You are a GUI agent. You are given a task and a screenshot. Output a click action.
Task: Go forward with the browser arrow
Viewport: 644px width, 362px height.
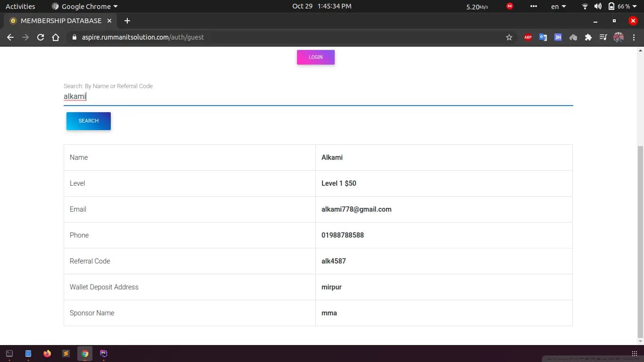tap(25, 37)
